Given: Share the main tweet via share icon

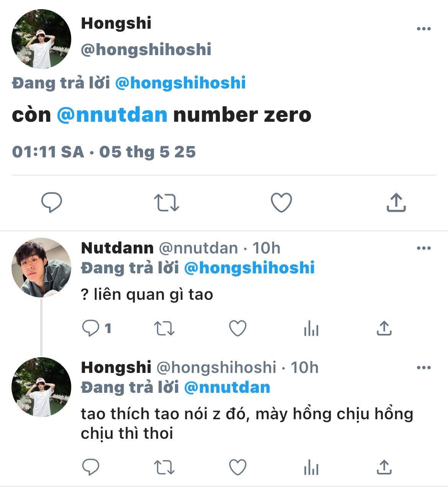Looking at the screenshot, I should pyautogui.click(x=396, y=202).
